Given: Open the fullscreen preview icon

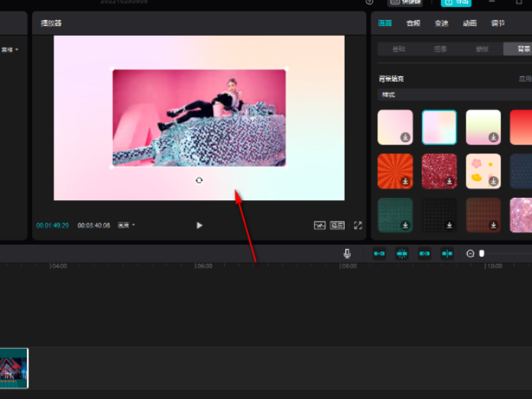Looking at the screenshot, I should tap(358, 225).
